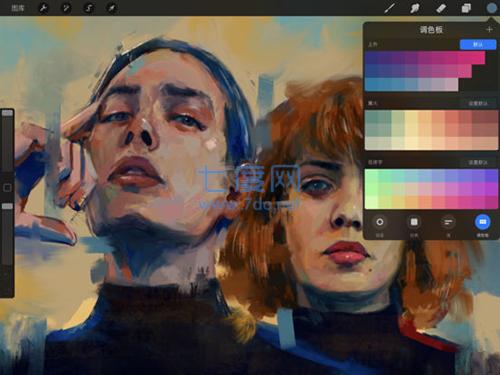Tap the square Modify button in the sidebar
This screenshot has width=500, height=375.
[7, 188]
